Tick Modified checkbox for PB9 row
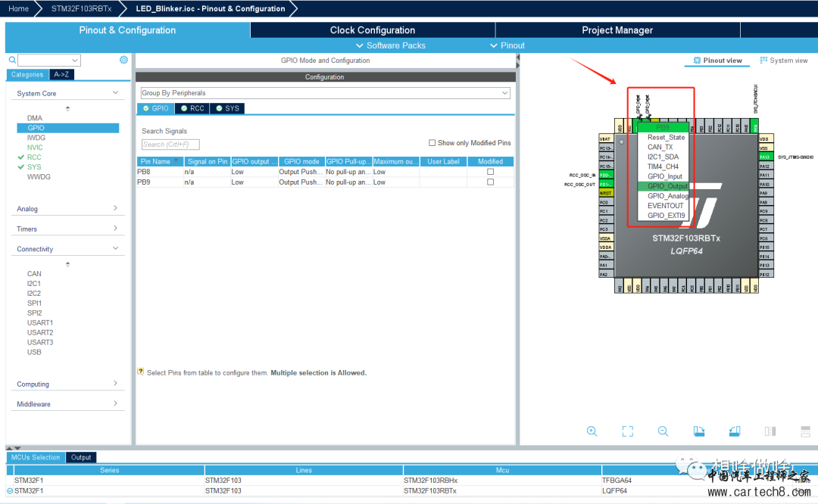 pyautogui.click(x=490, y=182)
